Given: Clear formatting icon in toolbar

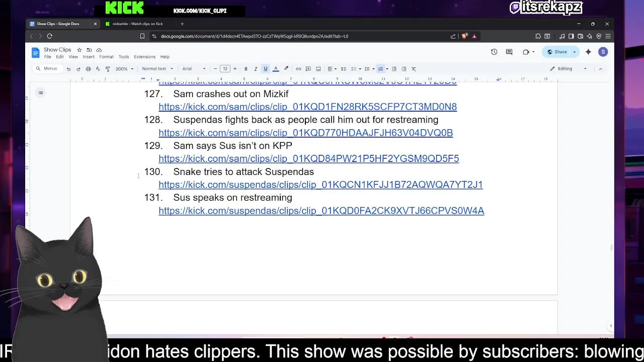Looking at the screenshot, I should coord(414,69).
